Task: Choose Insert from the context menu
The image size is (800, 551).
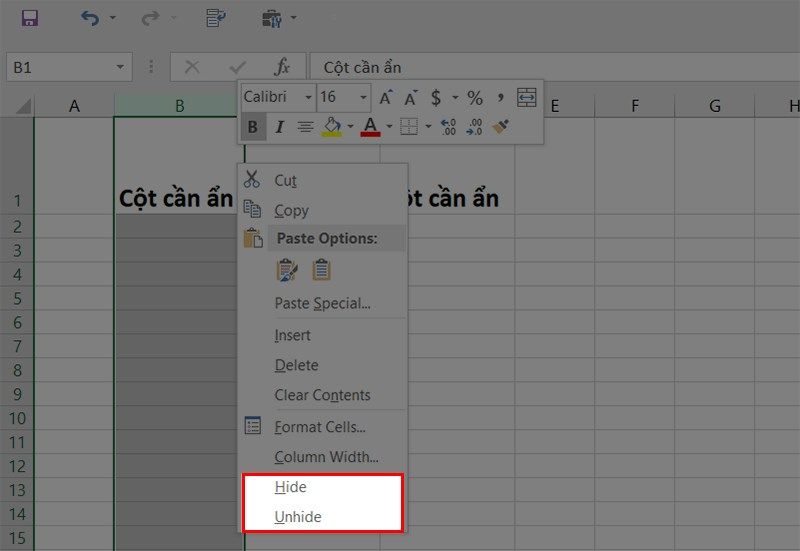Action: coord(323,335)
